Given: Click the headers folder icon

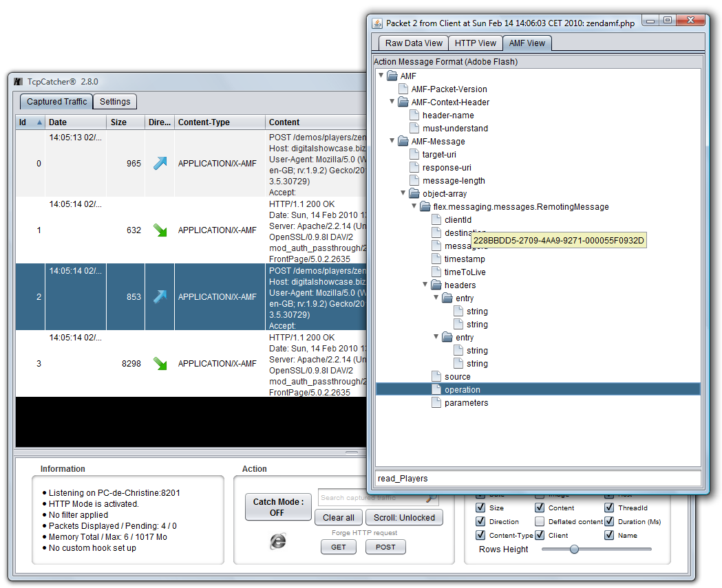Looking at the screenshot, I should [x=436, y=285].
